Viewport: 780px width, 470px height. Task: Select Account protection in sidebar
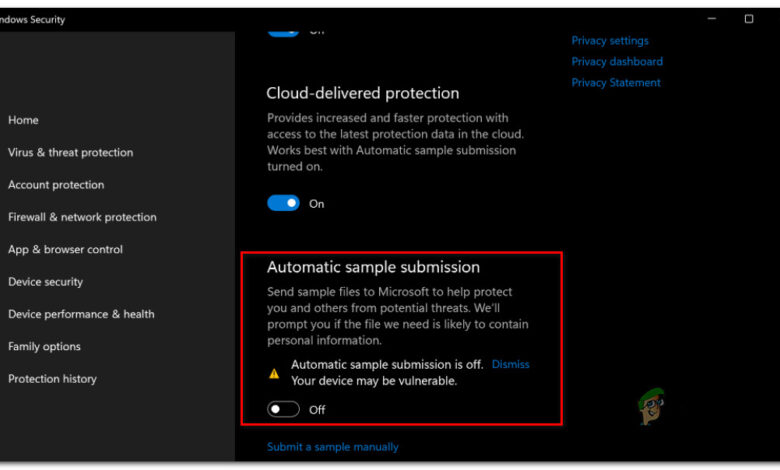(56, 185)
